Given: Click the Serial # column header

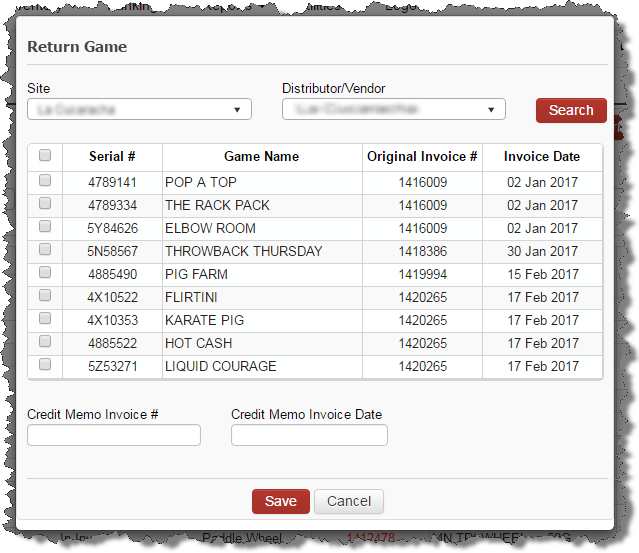Looking at the screenshot, I should [x=112, y=156].
